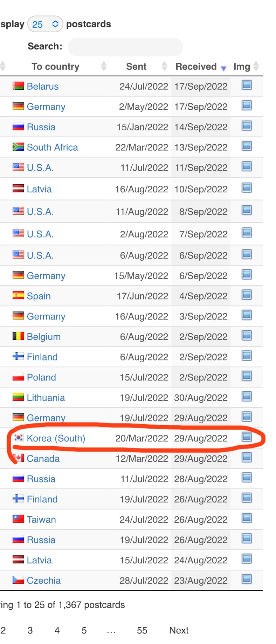The height and width of the screenshot is (644, 276).
Task: Click the Next page button
Action: (x=179, y=630)
